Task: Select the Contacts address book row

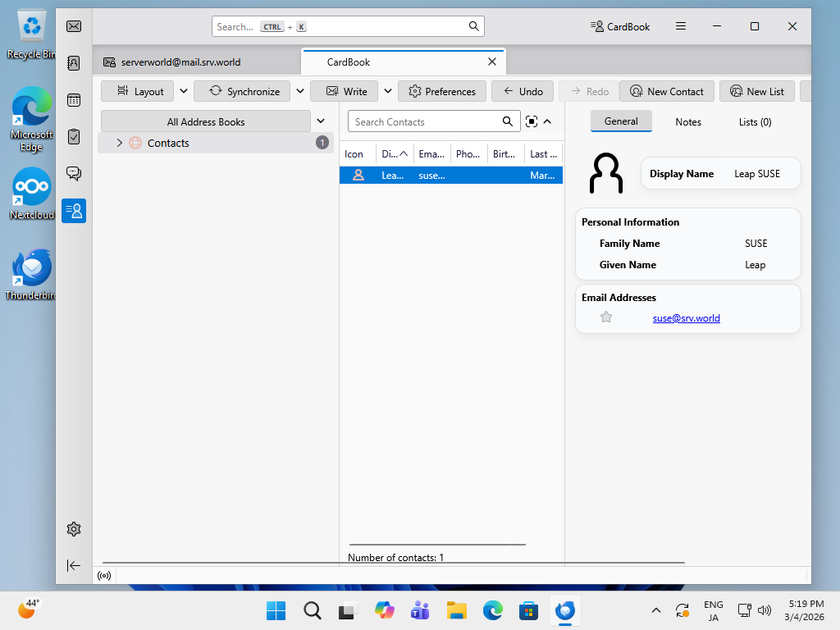Action: [216, 143]
